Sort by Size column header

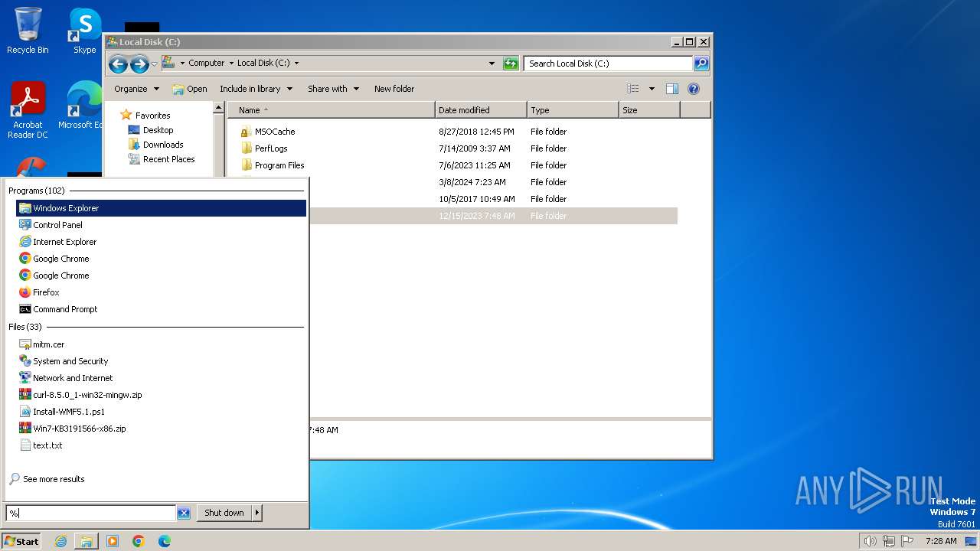coord(649,110)
